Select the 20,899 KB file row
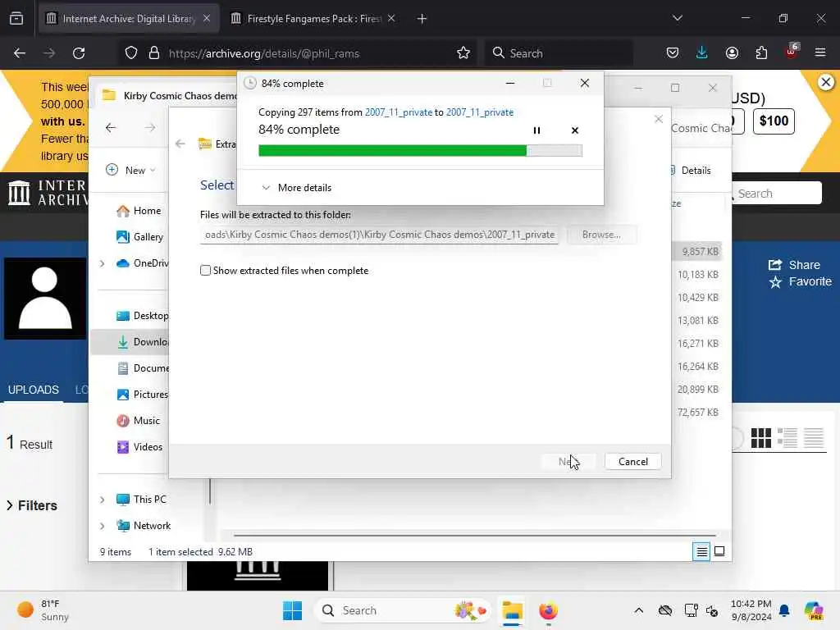 point(697,389)
